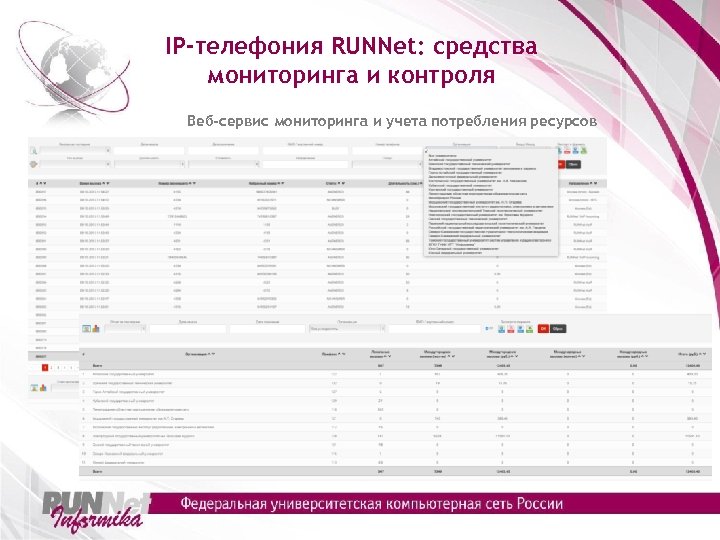
Task: Click the table icon beneath call-log pagination
Action: (34, 388)
